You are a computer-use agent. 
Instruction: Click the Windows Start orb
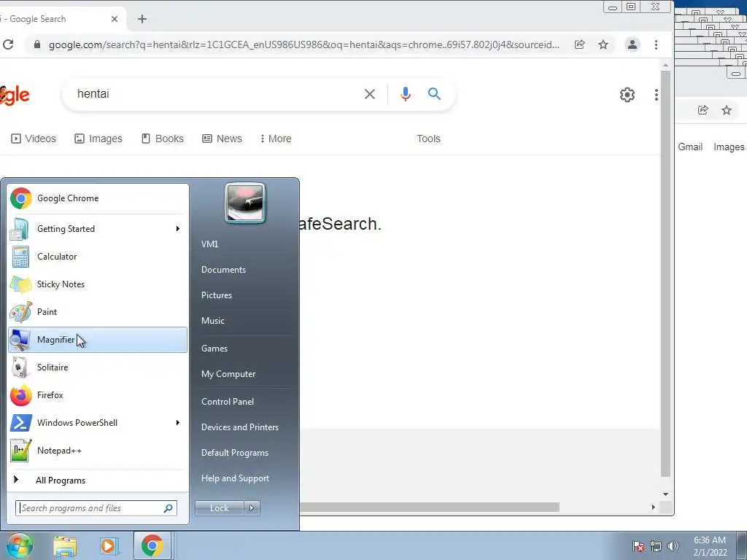click(x=19, y=545)
